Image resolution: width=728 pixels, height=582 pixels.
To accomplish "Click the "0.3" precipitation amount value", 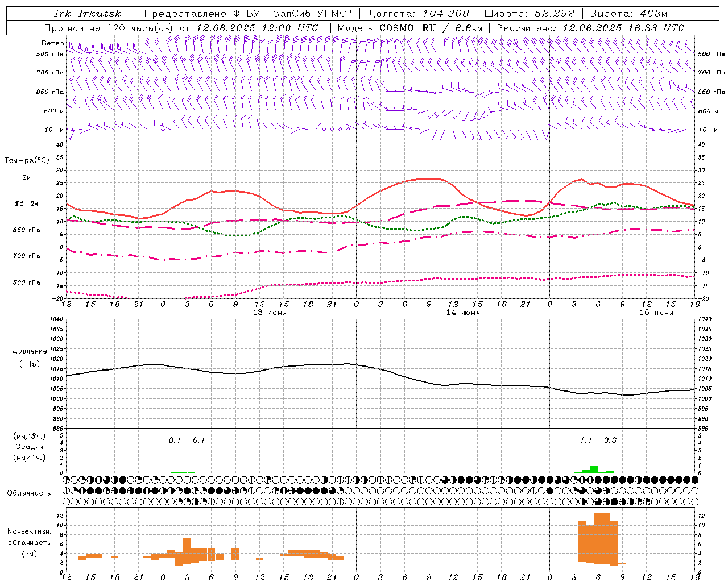I will [x=610, y=440].
